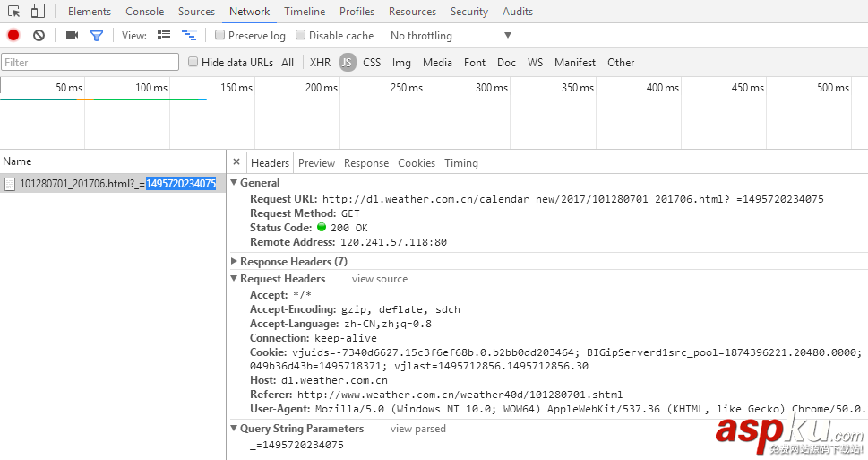Open the Security panel
Screen dimensions: 868x460
[468, 12]
